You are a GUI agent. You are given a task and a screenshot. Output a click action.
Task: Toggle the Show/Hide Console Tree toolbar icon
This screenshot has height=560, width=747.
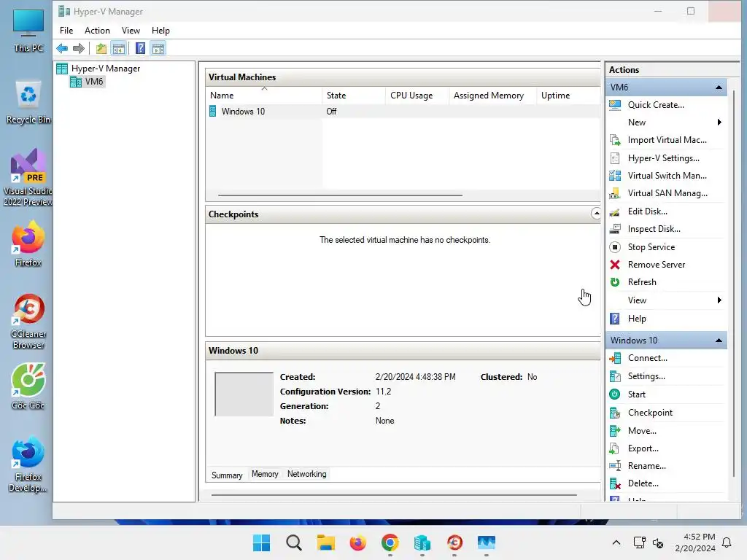pyautogui.click(x=119, y=48)
